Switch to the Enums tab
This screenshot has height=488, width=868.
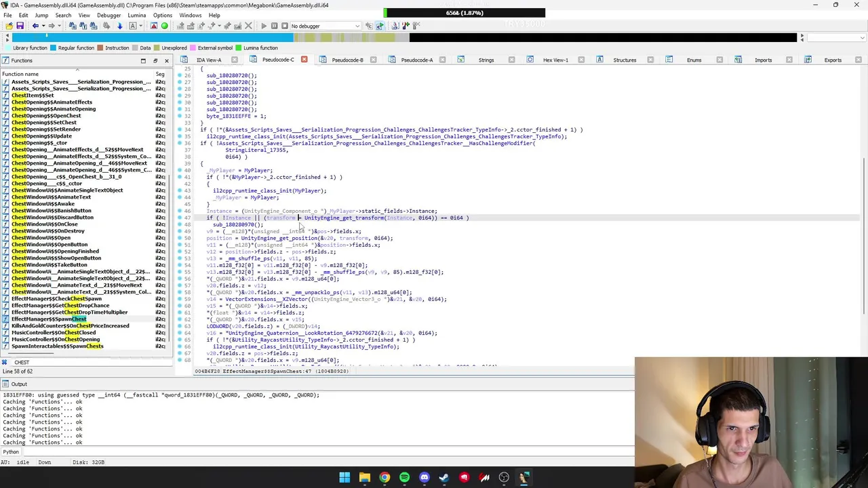[694, 60]
